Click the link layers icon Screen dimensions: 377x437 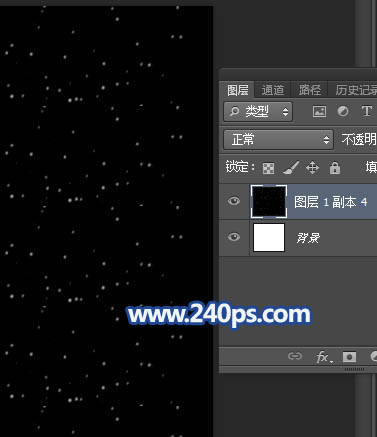(295, 356)
